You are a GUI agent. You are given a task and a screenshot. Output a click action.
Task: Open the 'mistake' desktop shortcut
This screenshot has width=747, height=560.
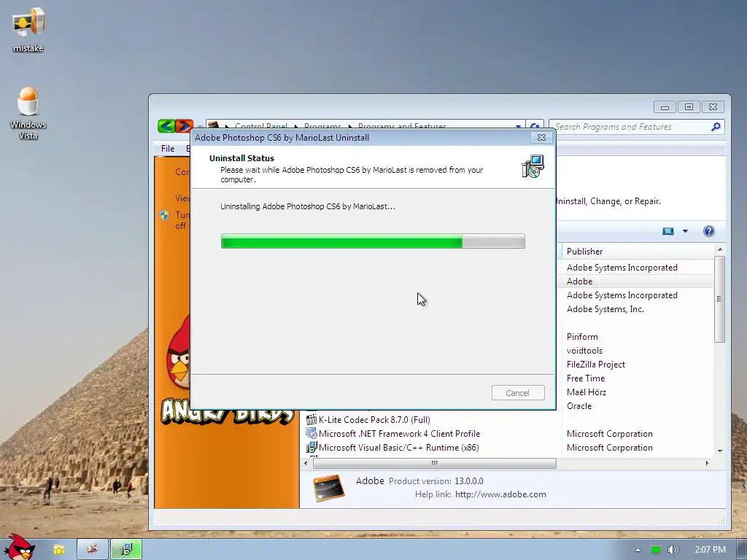point(28,29)
